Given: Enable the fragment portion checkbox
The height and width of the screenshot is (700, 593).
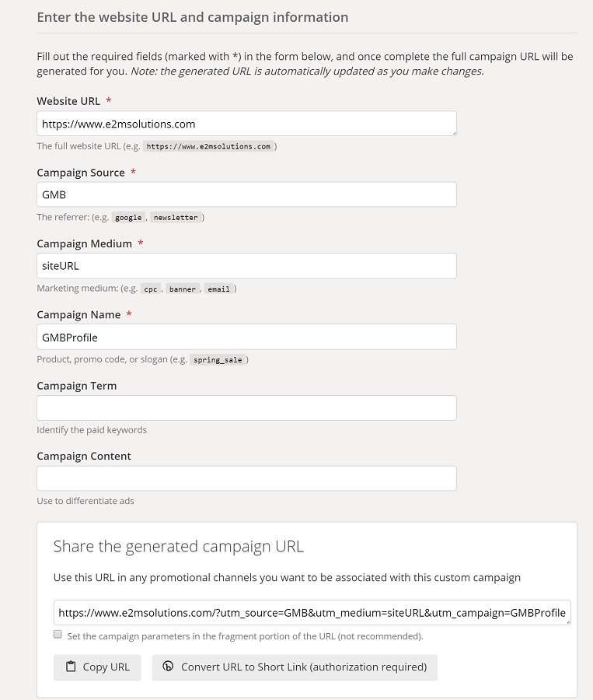Looking at the screenshot, I should tap(58, 634).
